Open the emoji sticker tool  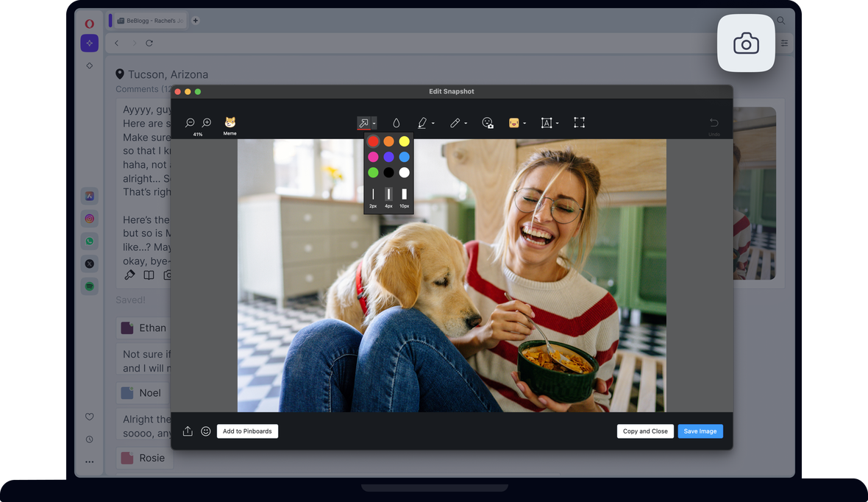[x=513, y=123]
